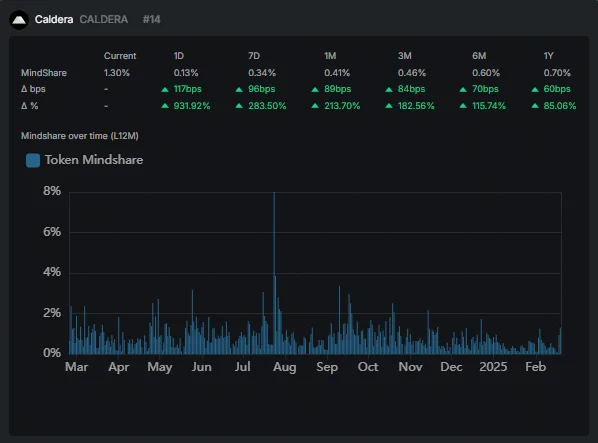Click the up arrow beside 115.74%

pos(463,106)
